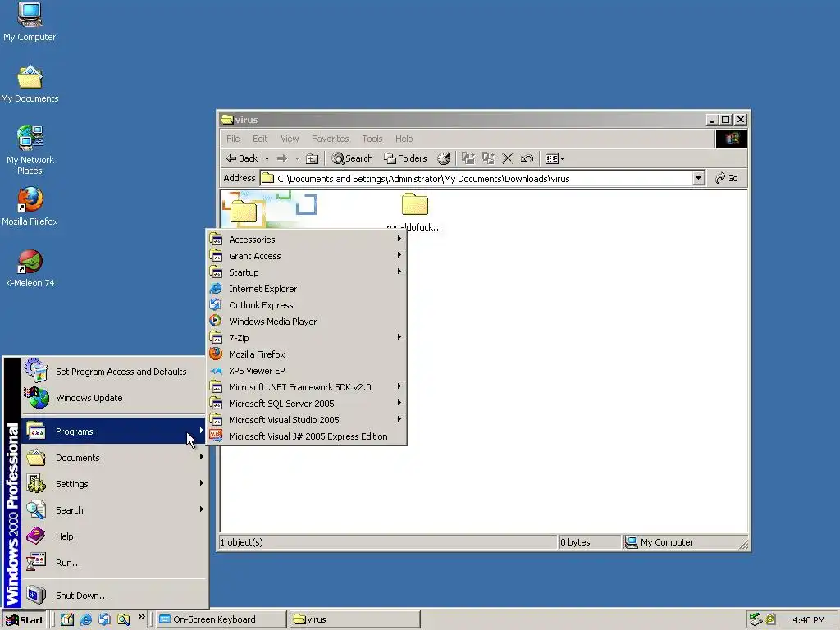Screen dimensions: 840x630
Task: Launch Windows Media Player from Programs
Action: coord(307,322)
